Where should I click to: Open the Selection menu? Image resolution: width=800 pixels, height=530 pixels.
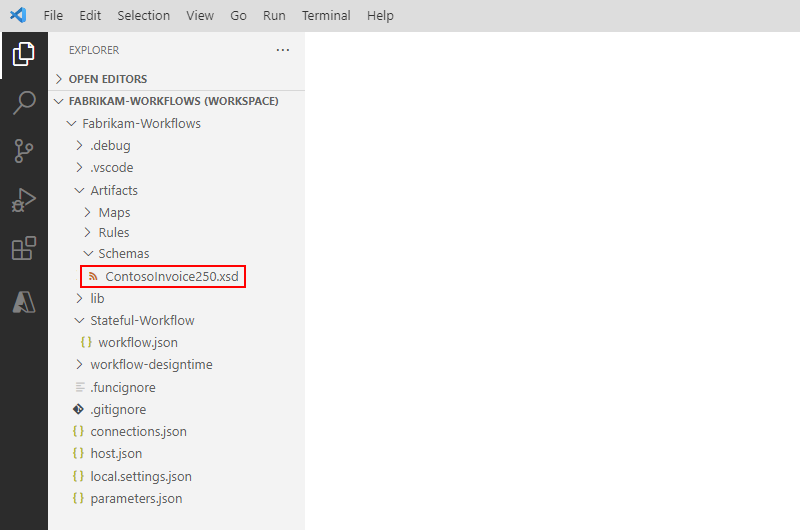pyautogui.click(x=143, y=16)
